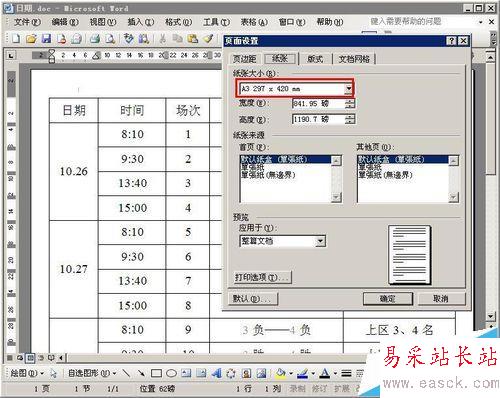Screen dimensions: 500x398
Task: Switch to the Document Grid (文档网格) tab
Action: (354, 59)
